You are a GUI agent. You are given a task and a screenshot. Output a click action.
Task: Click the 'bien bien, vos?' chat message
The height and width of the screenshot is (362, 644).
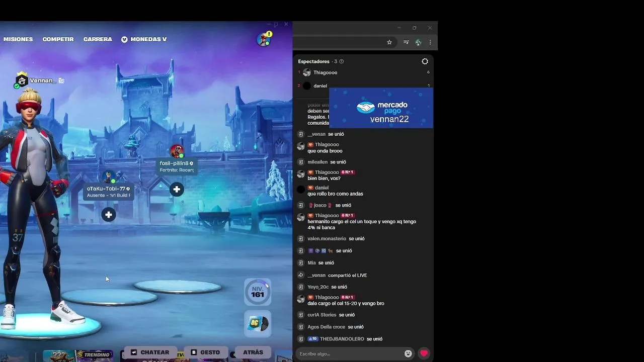(324, 178)
